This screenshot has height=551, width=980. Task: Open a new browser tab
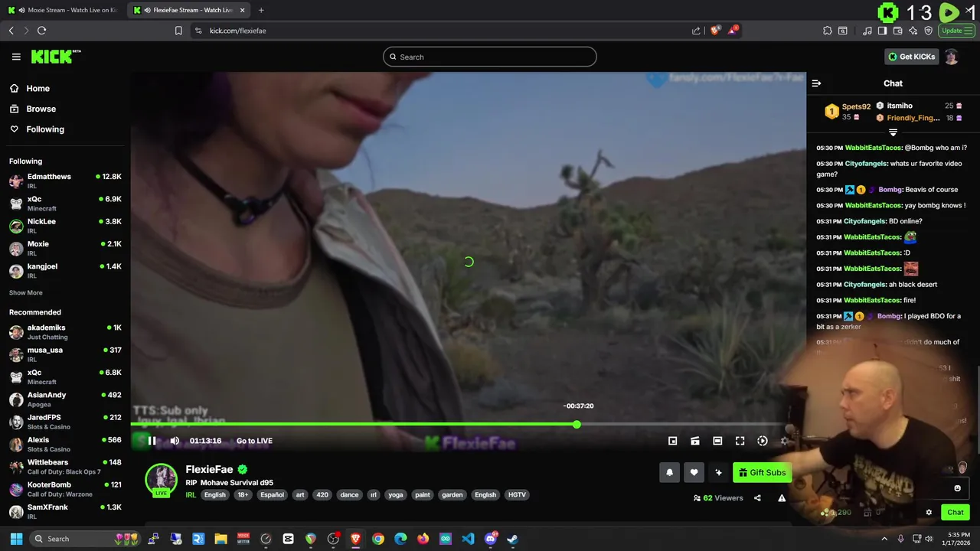coord(261,10)
